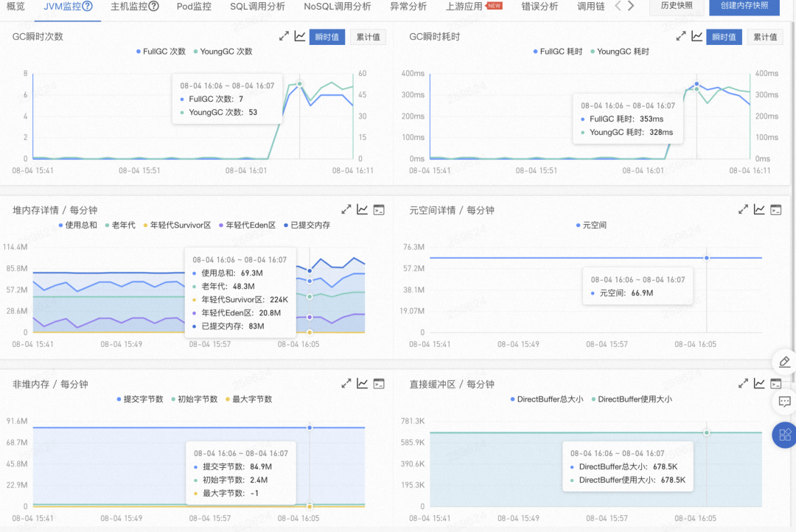Toggle 年轻代Eden区 legend series

pyautogui.click(x=247, y=225)
